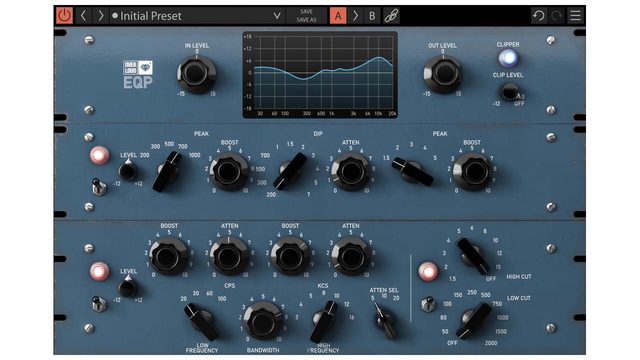Screen dimensions: 640x360
Task: Click the DIP ATTEN knob
Action: click(351, 172)
